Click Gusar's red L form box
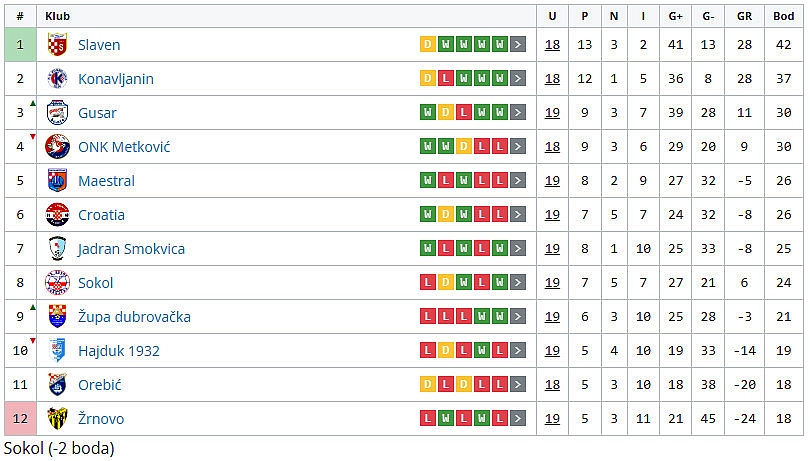 [x=462, y=113]
